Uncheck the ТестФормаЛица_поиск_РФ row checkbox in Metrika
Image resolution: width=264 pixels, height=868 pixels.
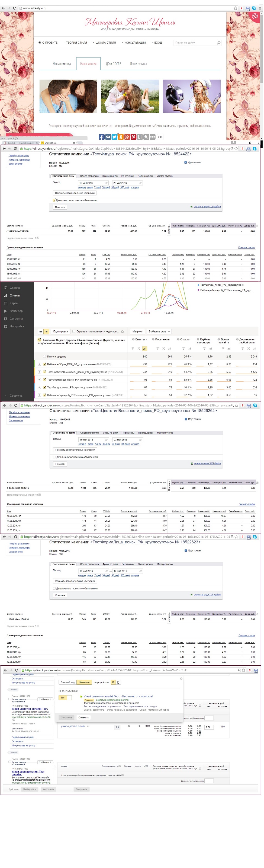[45, 380]
